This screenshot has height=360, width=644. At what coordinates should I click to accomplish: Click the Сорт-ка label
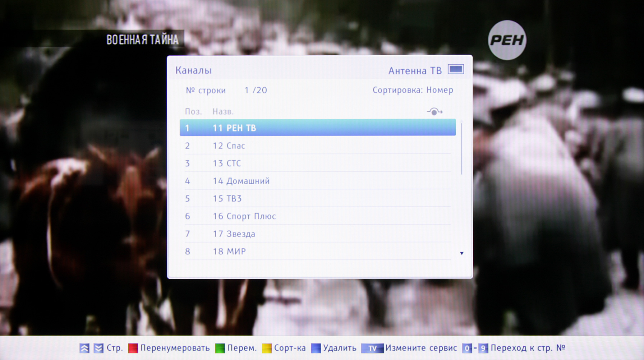[x=290, y=348]
